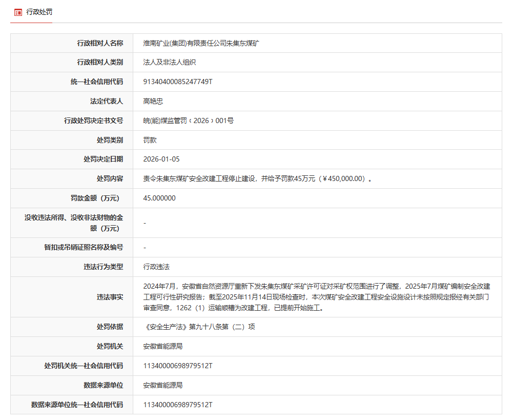The height and width of the screenshot is (420, 512).
Task: Select decision date 2026-01-05
Action: (161, 159)
